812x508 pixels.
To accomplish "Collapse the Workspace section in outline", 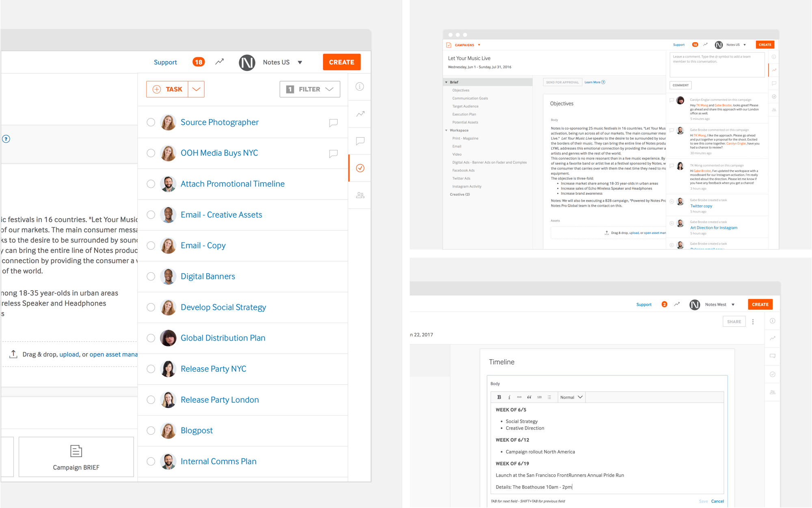I will click(x=447, y=130).
